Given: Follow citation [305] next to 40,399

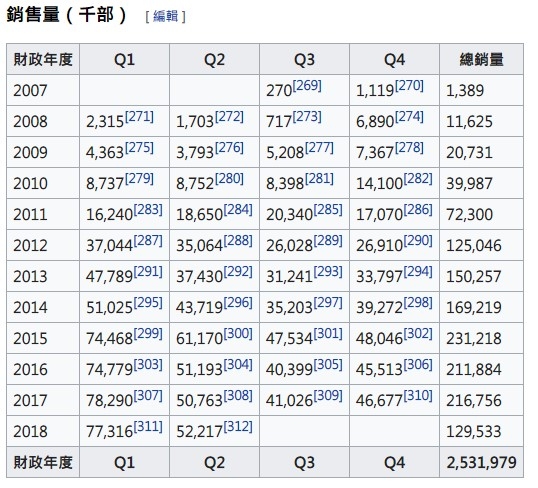Looking at the screenshot, I should (x=328, y=364).
